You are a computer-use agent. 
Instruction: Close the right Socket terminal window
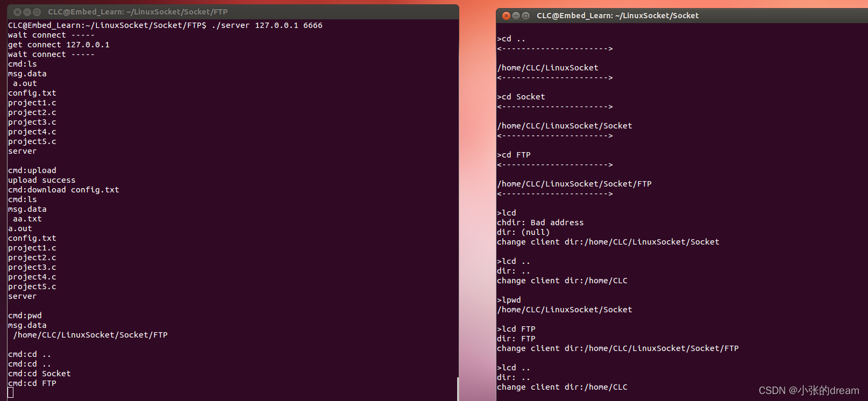coord(506,16)
